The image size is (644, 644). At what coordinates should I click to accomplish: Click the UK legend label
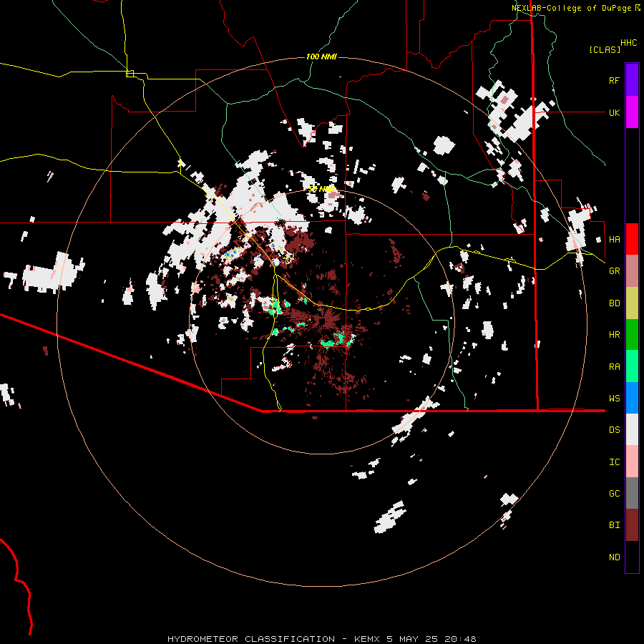[614, 112]
